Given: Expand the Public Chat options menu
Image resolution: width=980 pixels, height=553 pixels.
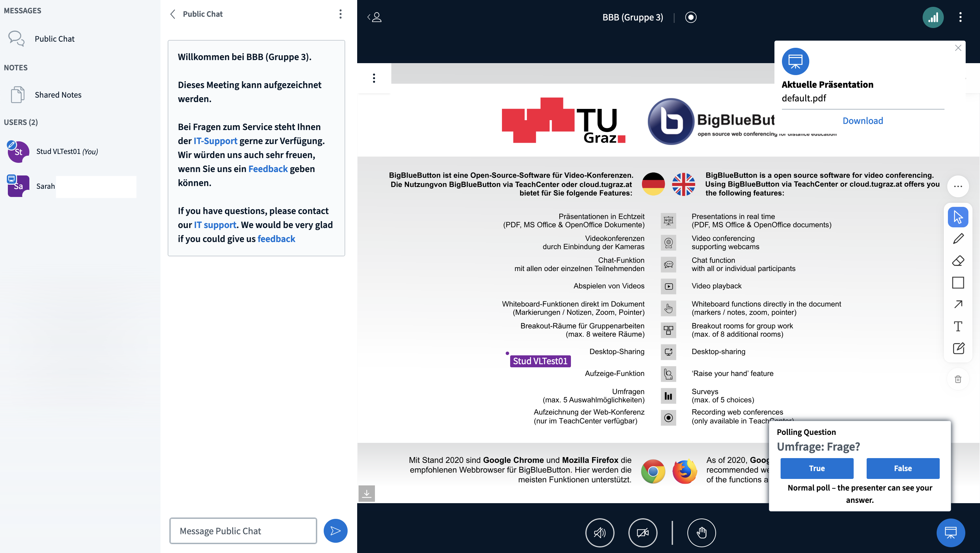Looking at the screenshot, I should point(340,14).
